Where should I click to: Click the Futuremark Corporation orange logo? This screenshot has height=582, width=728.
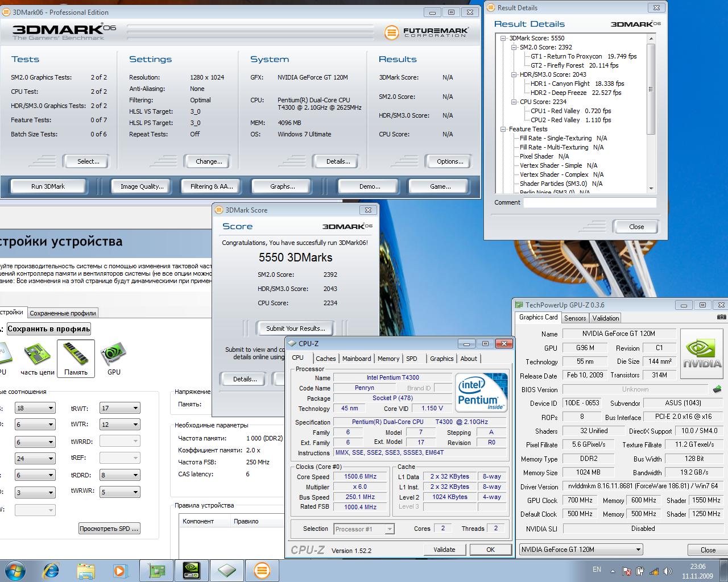tap(391, 32)
